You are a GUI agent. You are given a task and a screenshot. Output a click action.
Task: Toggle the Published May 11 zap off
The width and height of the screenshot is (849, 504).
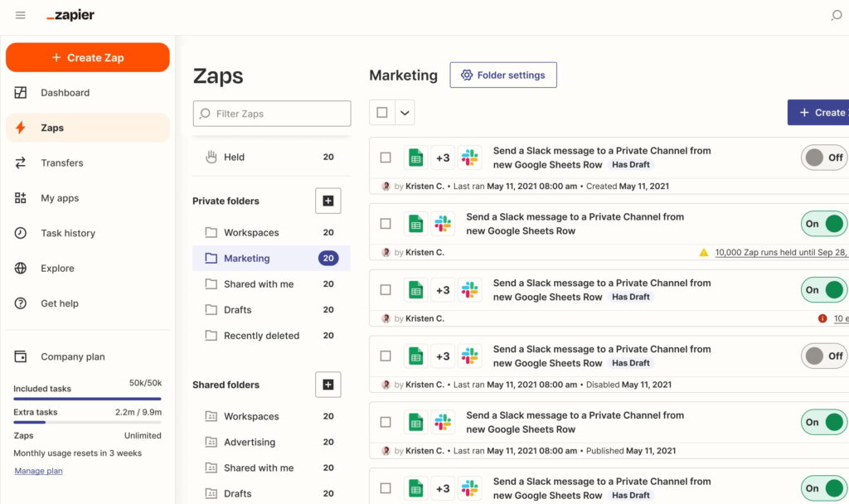click(x=825, y=422)
